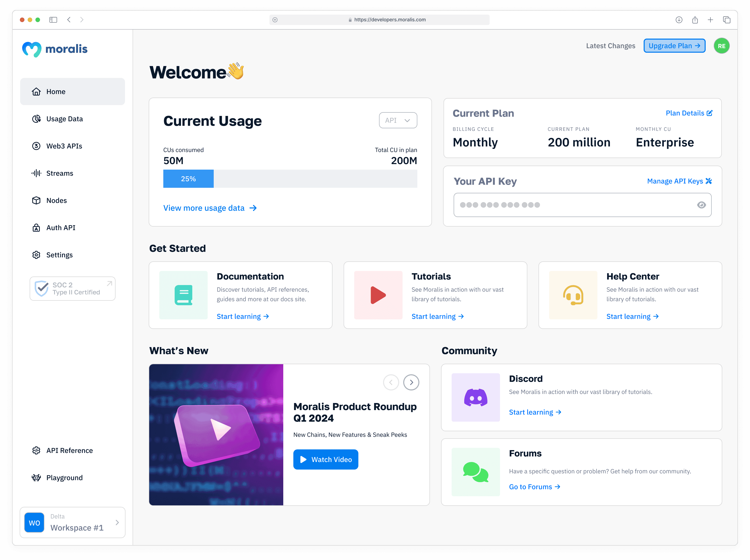Click the Go to Forums link

(x=535, y=487)
